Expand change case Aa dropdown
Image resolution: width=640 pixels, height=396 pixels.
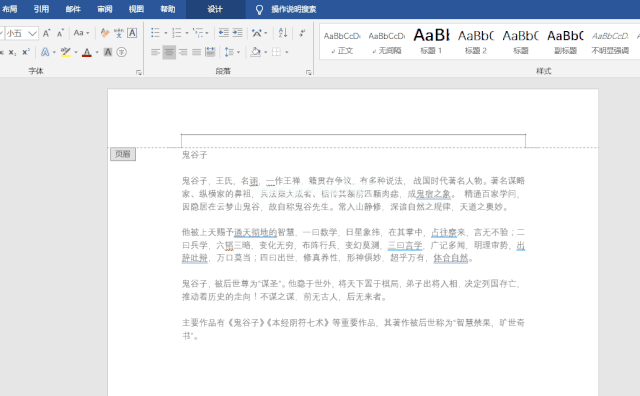[81, 33]
